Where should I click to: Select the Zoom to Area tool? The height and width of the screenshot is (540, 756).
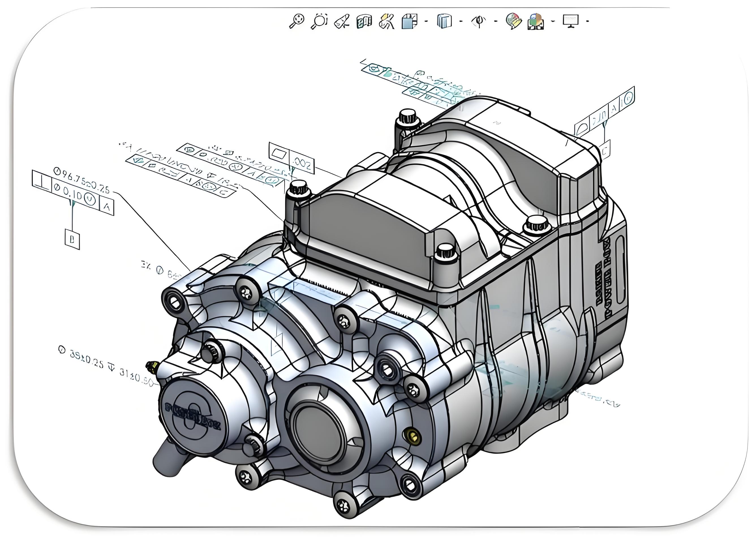(319, 21)
